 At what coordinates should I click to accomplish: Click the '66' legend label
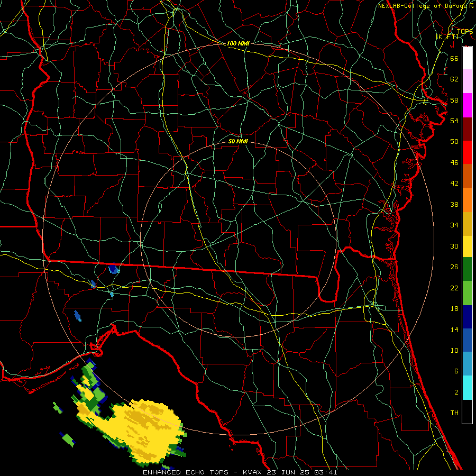click(x=454, y=58)
